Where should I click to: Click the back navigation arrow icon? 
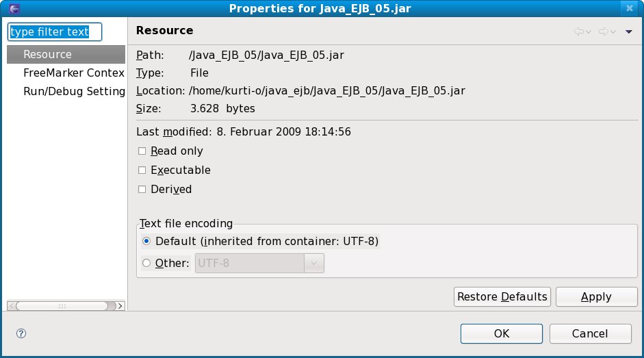pos(579,31)
